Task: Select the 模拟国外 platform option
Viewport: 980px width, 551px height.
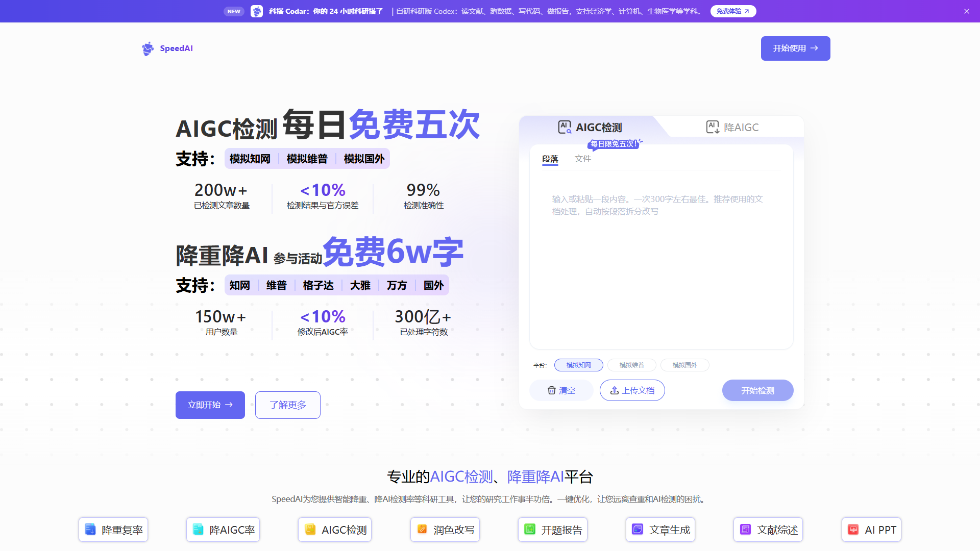Action: [685, 365]
